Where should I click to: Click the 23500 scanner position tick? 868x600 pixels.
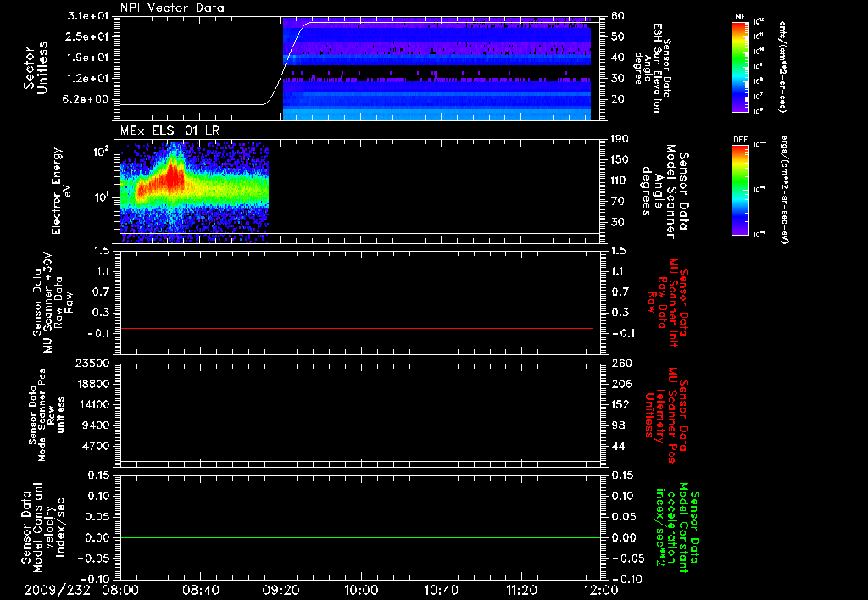point(92,364)
